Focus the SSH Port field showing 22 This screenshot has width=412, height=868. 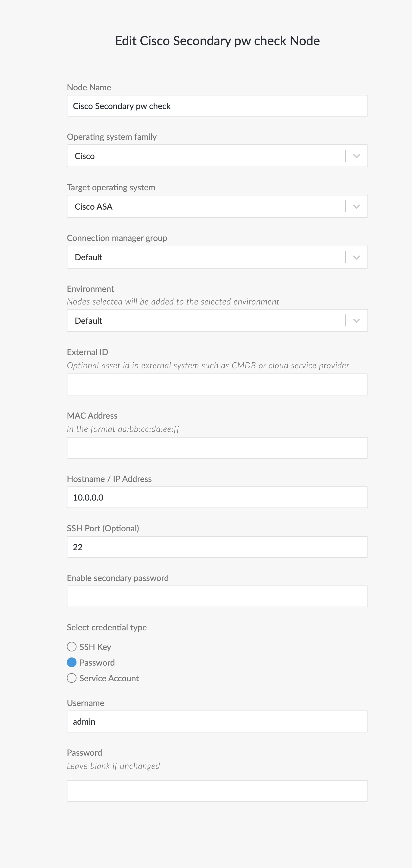pyautogui.click(x=217, y=547)
